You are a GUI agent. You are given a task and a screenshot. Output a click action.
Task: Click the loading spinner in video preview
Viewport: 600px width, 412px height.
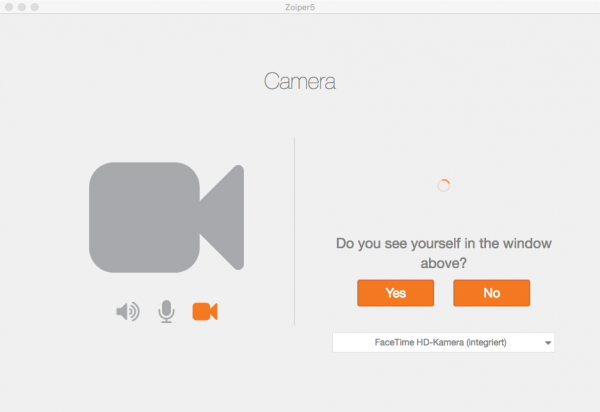click(443, 186)
